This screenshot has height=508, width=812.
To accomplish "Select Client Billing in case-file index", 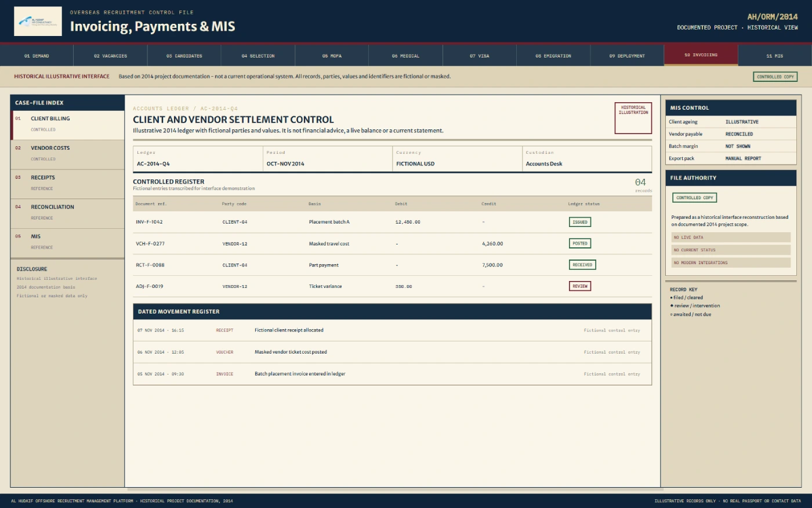I will [68, 125].
